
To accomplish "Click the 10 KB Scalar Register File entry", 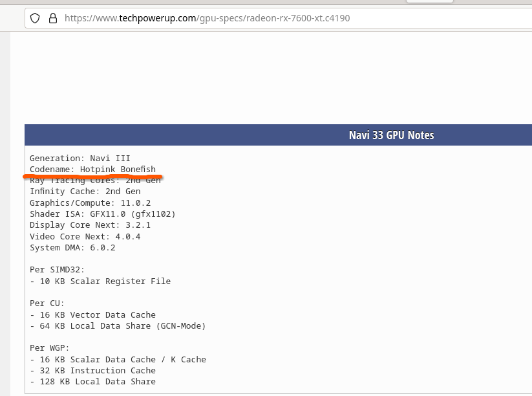I will 100,281.
